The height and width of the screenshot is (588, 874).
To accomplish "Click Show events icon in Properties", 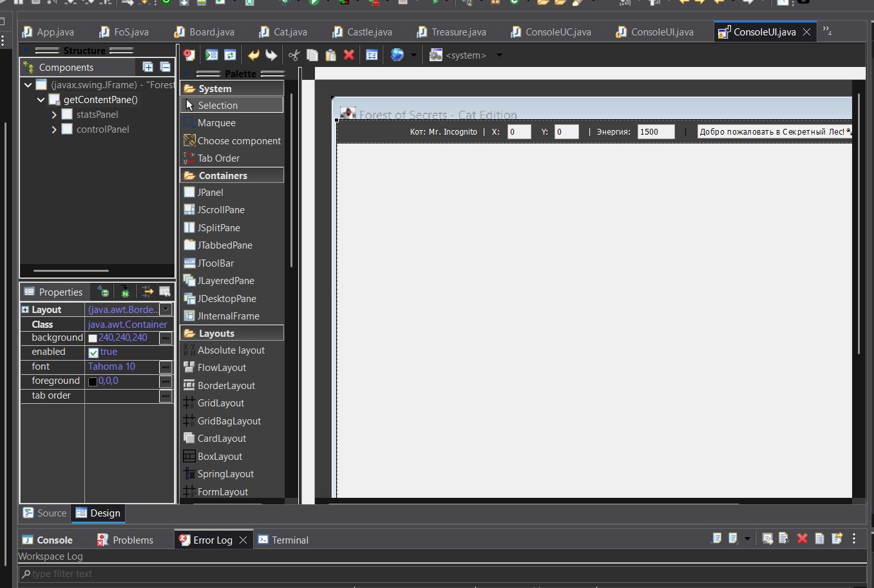I will (x=103, y=292).
